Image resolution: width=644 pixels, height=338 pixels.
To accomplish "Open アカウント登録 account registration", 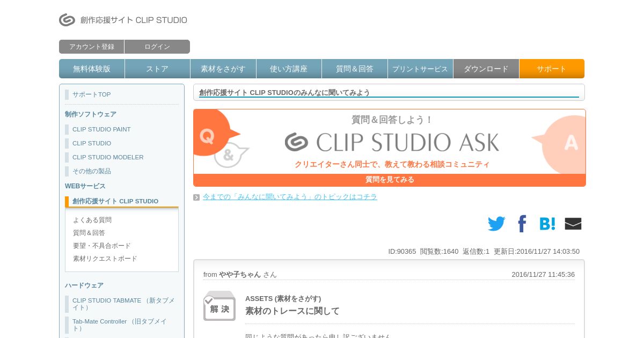I will pyautogui.click(x=92, y=47).
